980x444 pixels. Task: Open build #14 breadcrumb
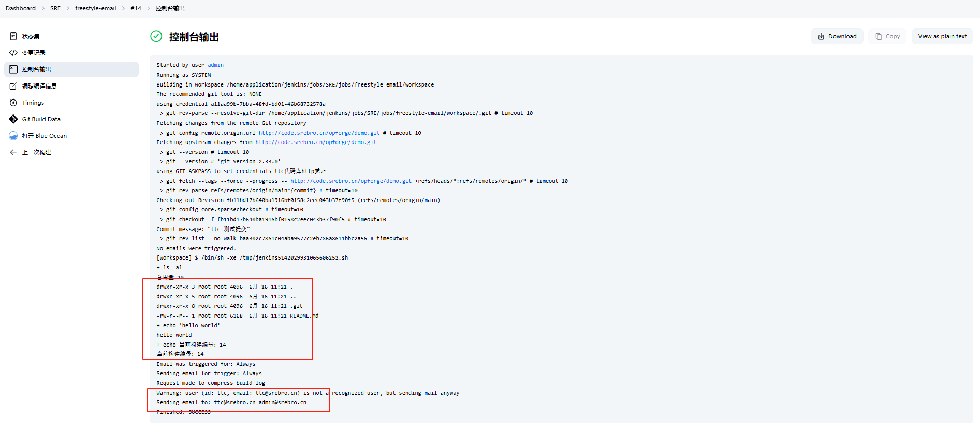point(136,8)
